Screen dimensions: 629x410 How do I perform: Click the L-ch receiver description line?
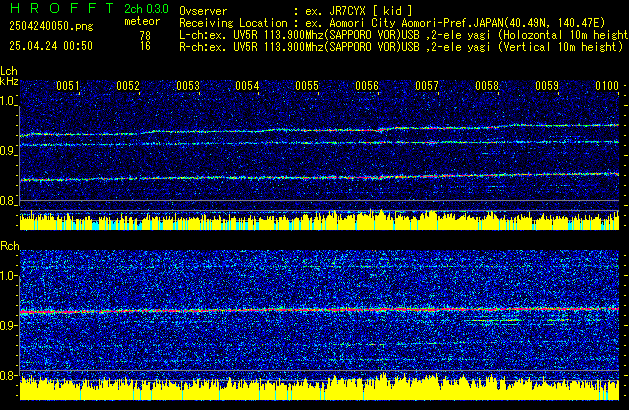[x=404, y=35]
